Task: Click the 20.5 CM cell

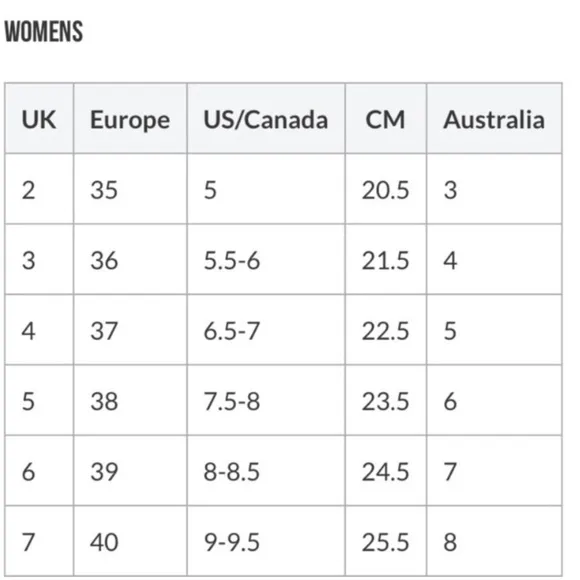Action: [385, 189]
